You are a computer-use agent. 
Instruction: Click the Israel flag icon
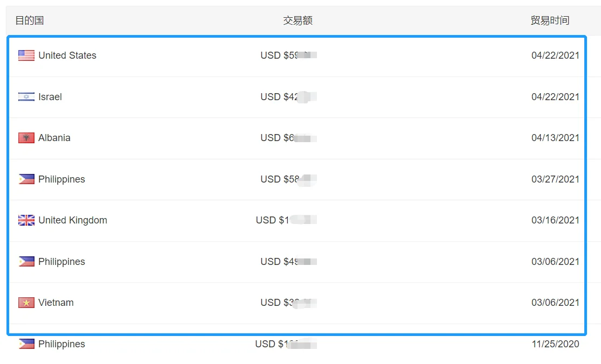[26, 97]
